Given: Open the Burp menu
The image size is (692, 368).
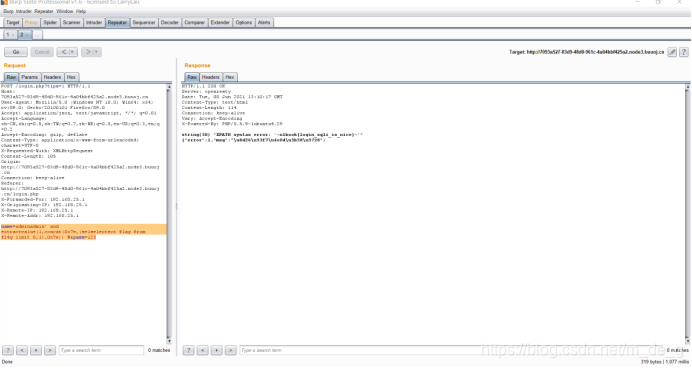Looking at the screenshot, I should pyautogui.click(x=8, y=11).
